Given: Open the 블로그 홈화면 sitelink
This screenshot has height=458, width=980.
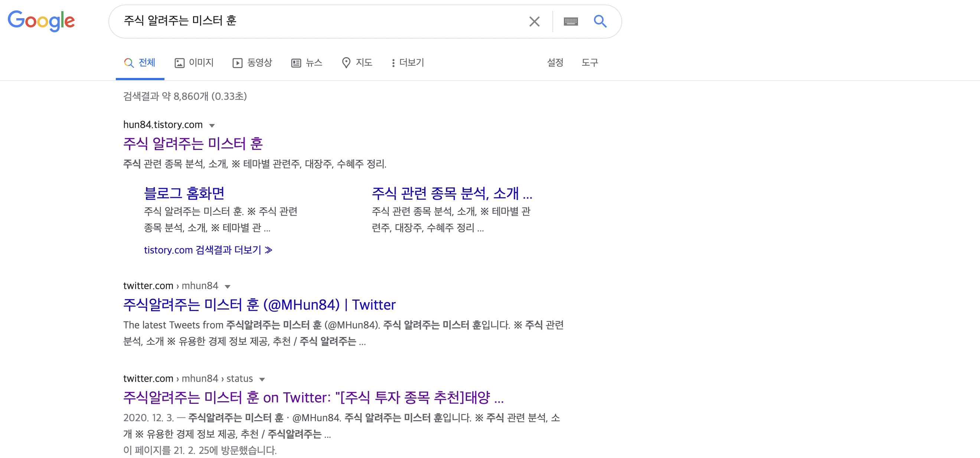Looking at the screenshot, I should [x=184, y=194].
